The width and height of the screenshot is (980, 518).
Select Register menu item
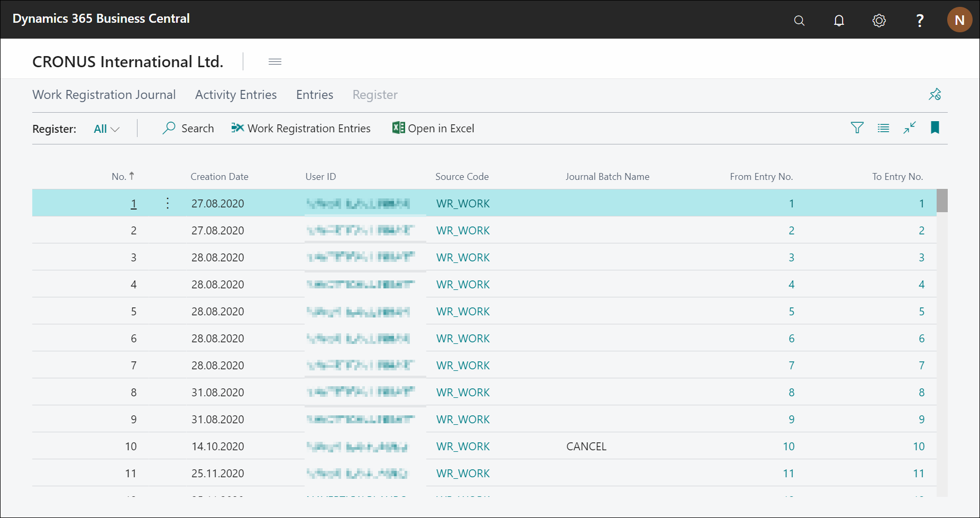pos(375,95)
